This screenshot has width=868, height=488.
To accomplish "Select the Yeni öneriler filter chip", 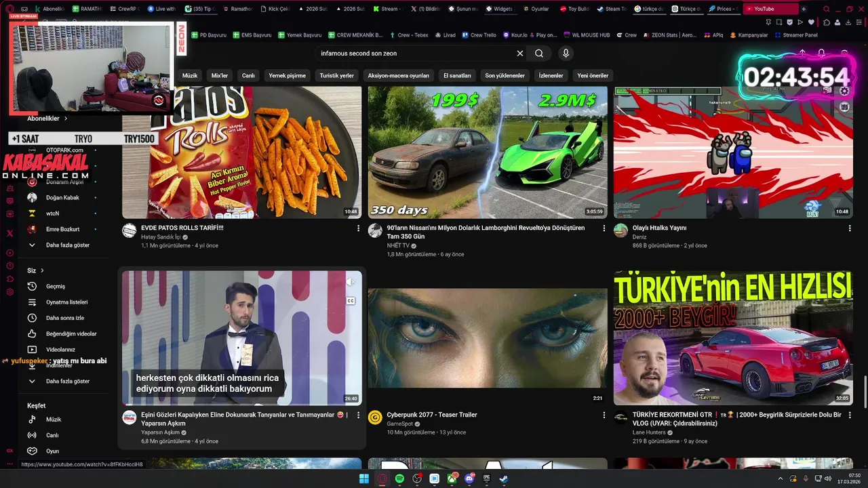I will pyautogui.click(x=593, y=75).
